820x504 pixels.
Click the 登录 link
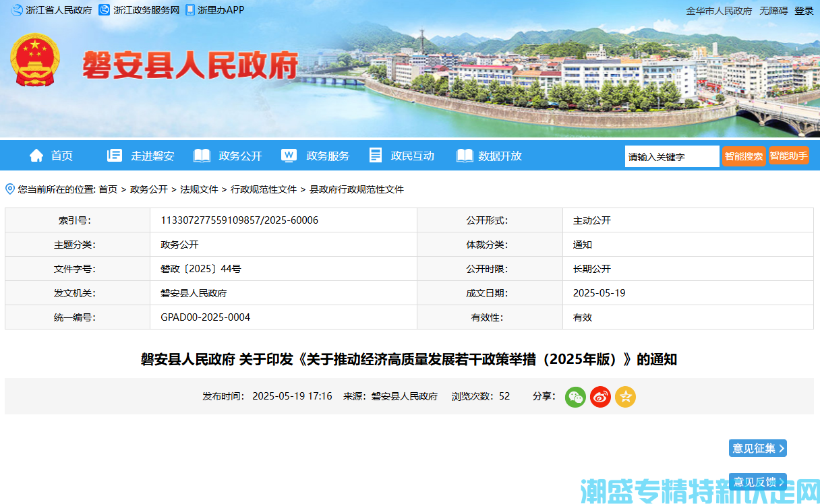click(804, 11)
